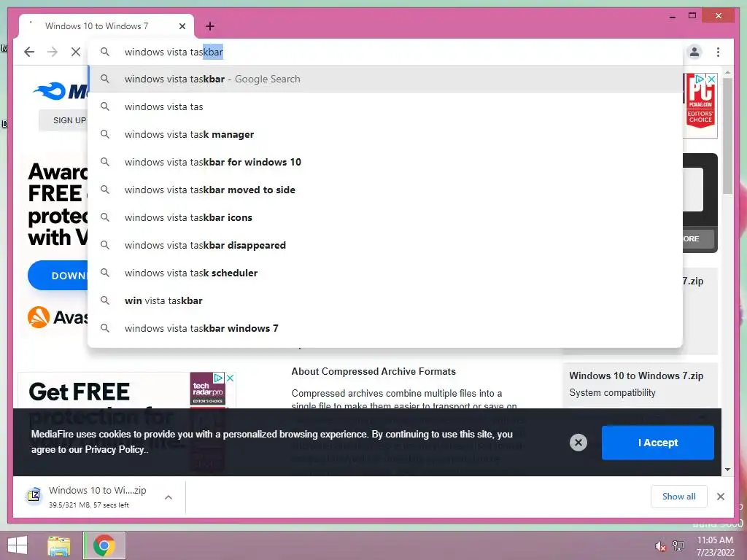The image size is (747, 560).
Task: Click the zip file icon in downloads bar
Action: coord(34,496)
